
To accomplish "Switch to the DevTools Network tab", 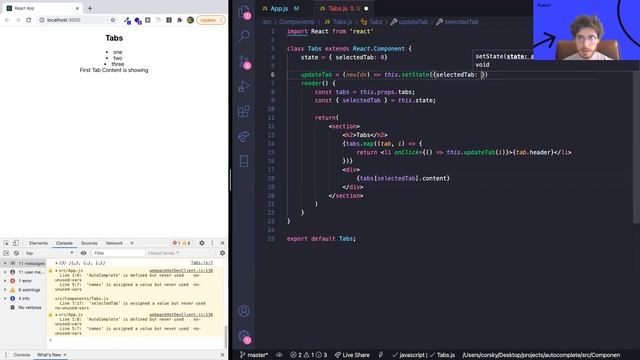I will point(114,243).
